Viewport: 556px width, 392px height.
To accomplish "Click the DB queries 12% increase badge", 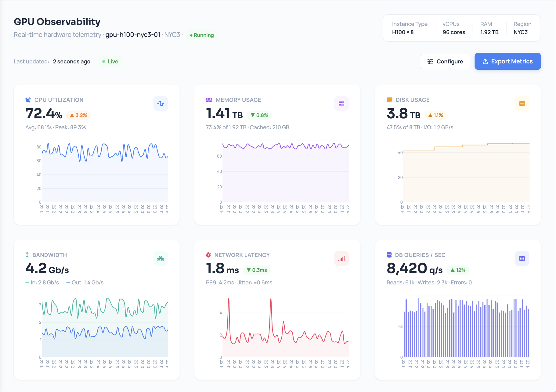I will 458,270.
